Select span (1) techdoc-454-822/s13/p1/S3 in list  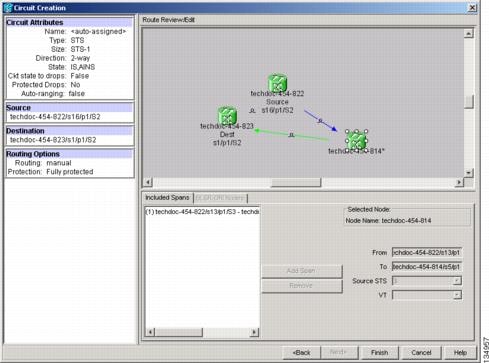pos(202,212)
